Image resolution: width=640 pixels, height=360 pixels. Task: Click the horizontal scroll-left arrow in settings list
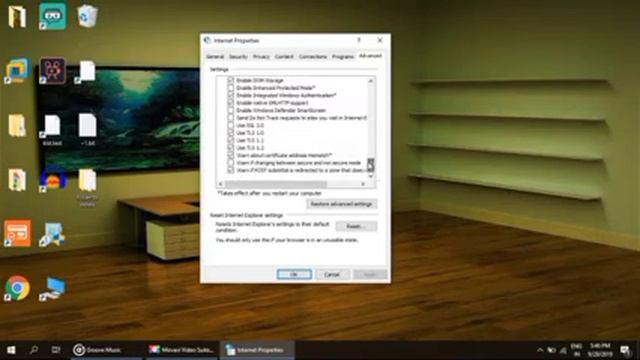(x=221, y=184)
